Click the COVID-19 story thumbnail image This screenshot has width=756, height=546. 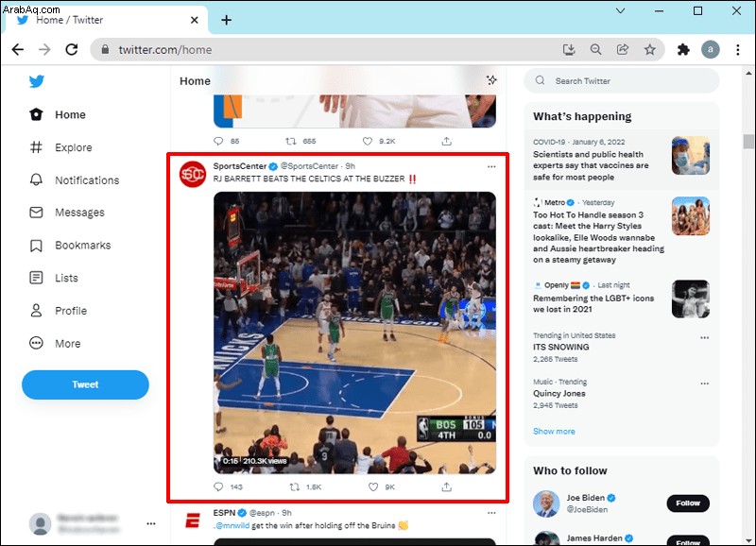coord(691,155)
